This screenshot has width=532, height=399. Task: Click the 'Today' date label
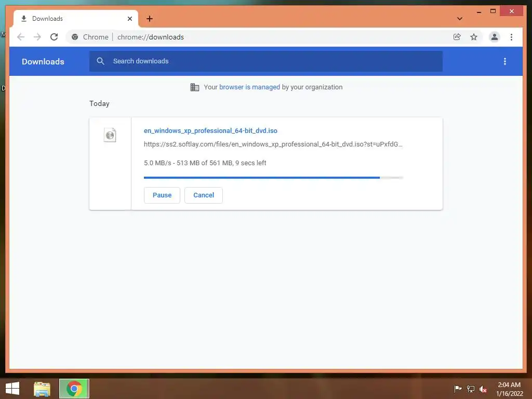click(x=99, y=103)
